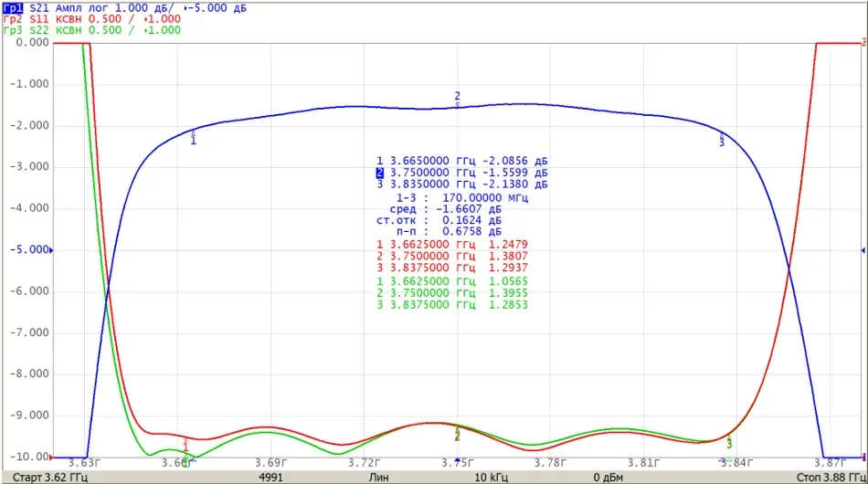Click blue marker 2 on the S21 curve
868x484 pixels.
point(457,99)
